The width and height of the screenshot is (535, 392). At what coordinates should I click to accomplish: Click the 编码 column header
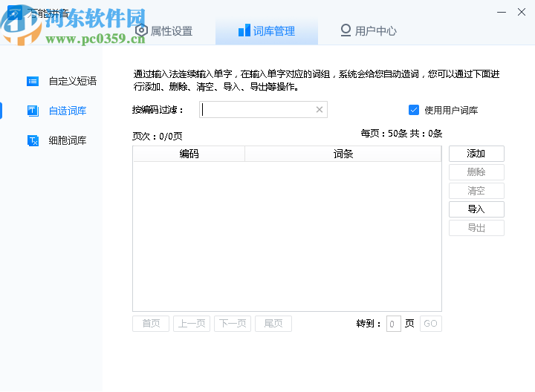(x=189, y=154)
